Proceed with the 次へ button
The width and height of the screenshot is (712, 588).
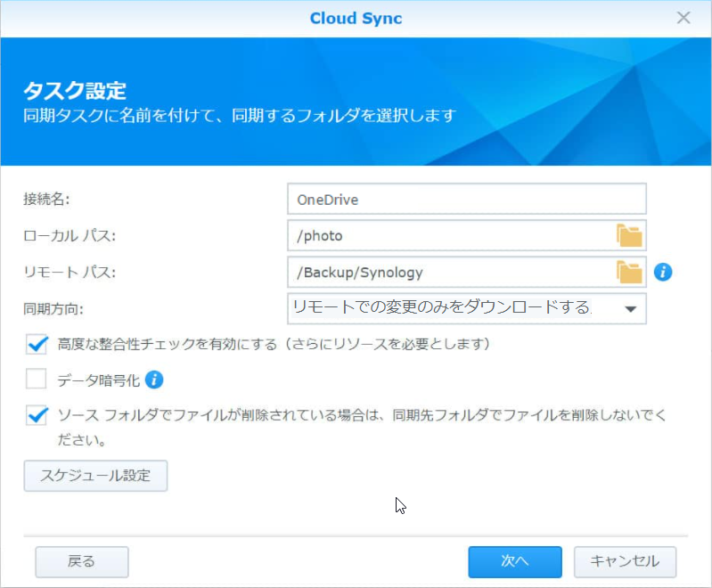pyautogui.click(x=515, y=561)
